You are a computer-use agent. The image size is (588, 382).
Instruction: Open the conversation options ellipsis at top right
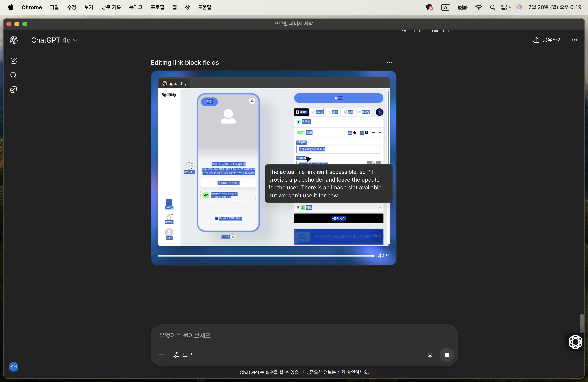[574, 40]
